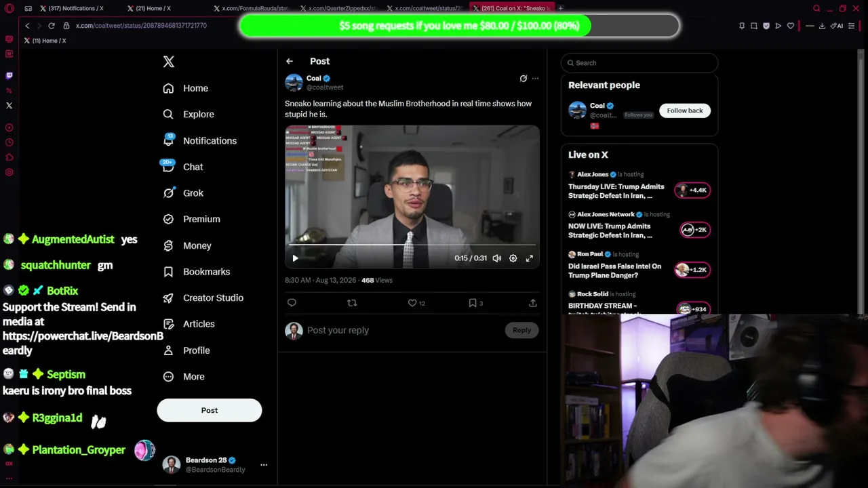Open the player icon in Opera sidebar

pos(9,127)
